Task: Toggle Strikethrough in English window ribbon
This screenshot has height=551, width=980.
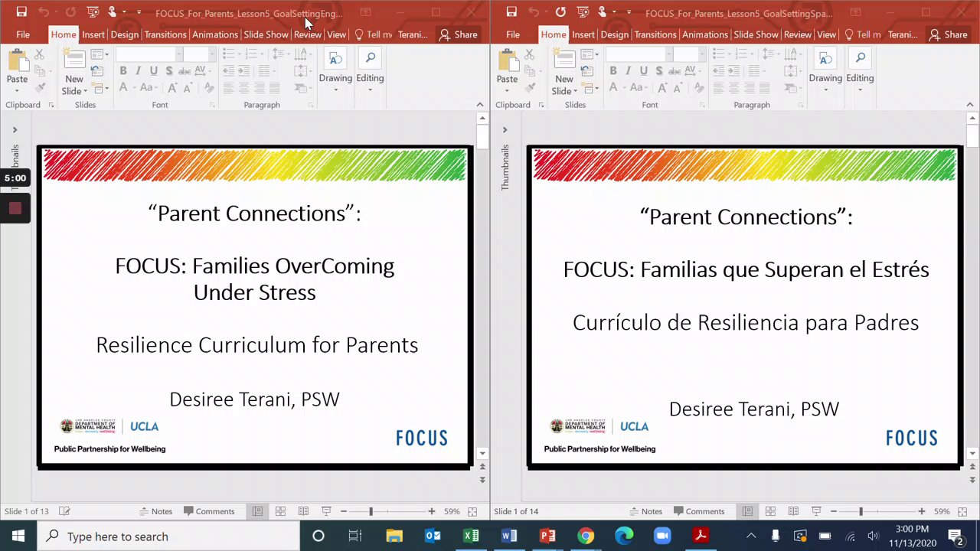Action: (x=185, y=70)
